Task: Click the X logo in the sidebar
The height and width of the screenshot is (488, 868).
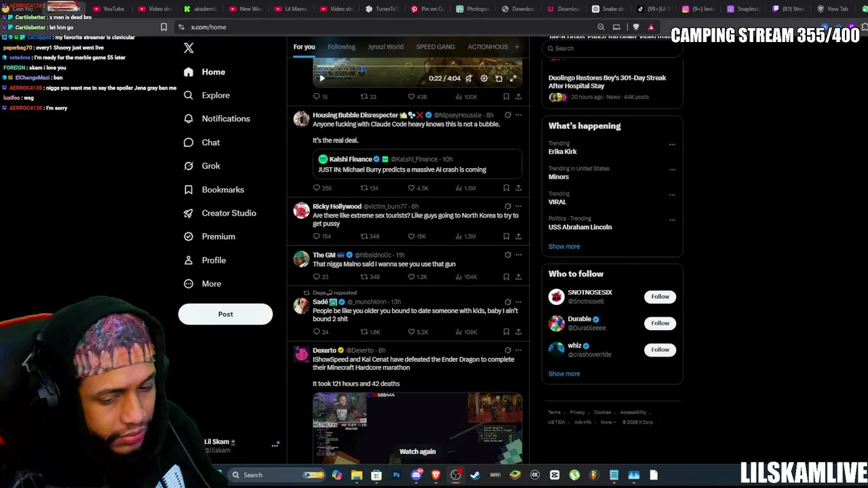Action: coord(189,48)
